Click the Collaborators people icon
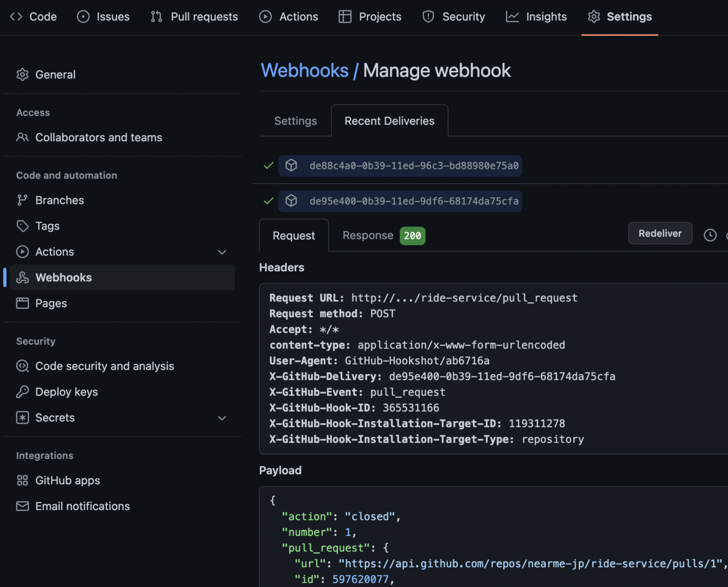The width and height of the screenshot is (728, 587). click(22, 137)
